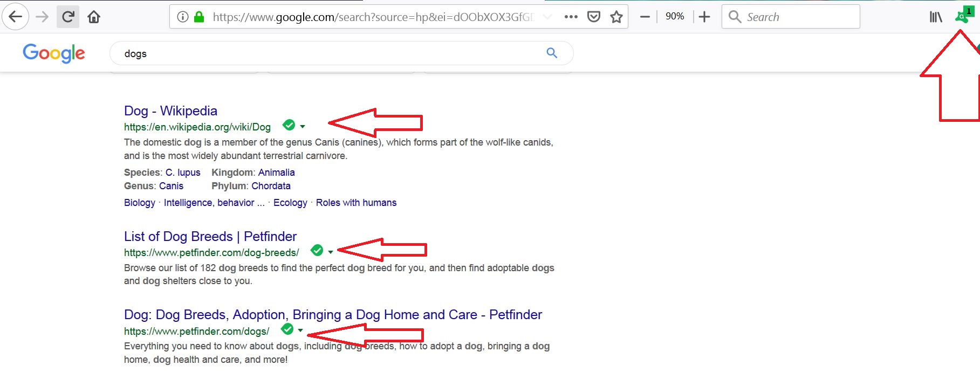Go back using the browser back arrow
This screenshot has width=980, height=379.
point(16,17)
